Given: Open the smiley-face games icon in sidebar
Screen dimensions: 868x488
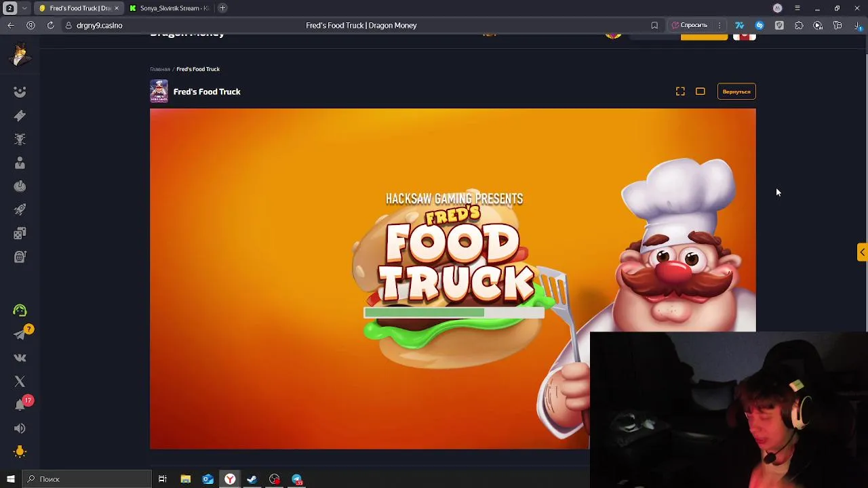Looking at the screenshot, I should coord(20,92).
